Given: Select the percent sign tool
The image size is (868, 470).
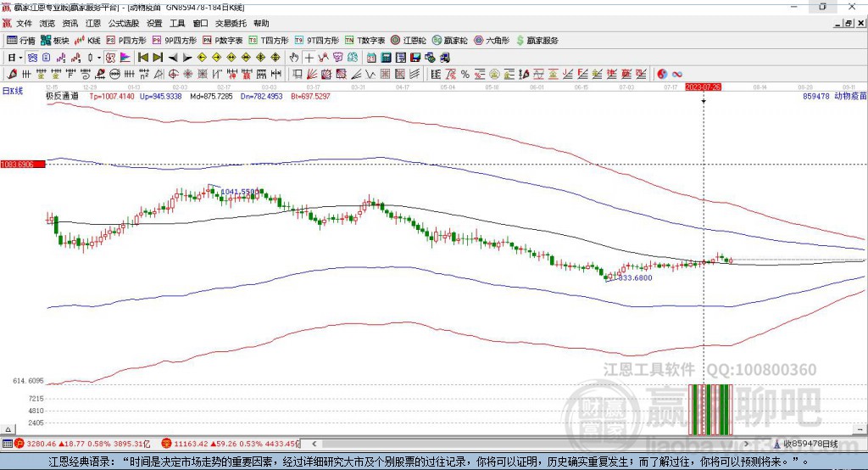Looking at the screenshot, I should click(x=465, y=75).
